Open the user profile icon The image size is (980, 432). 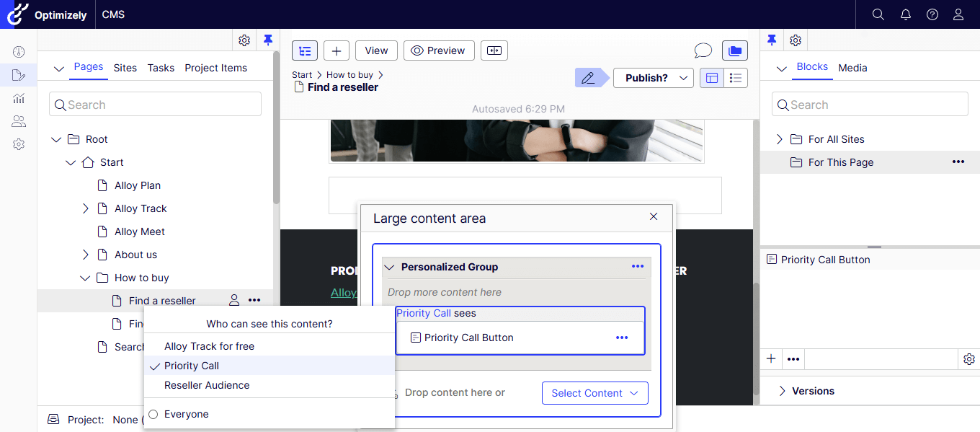[958, 14]
